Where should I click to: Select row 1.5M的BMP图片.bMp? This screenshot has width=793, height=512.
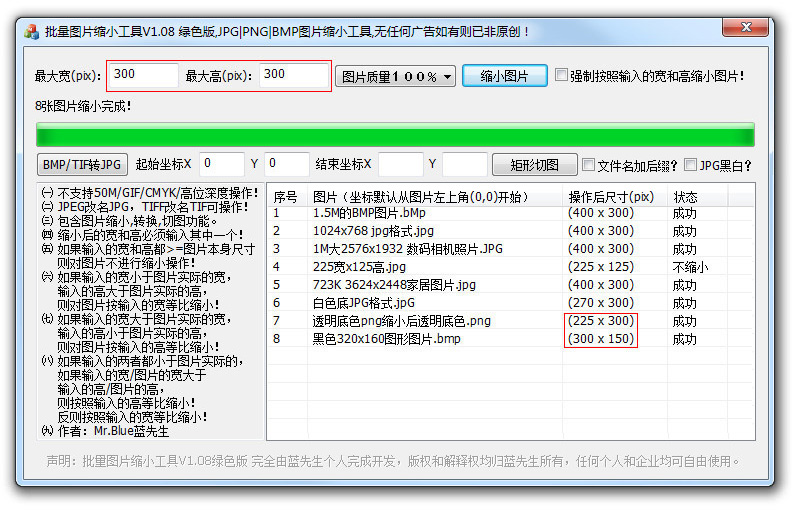370,213
